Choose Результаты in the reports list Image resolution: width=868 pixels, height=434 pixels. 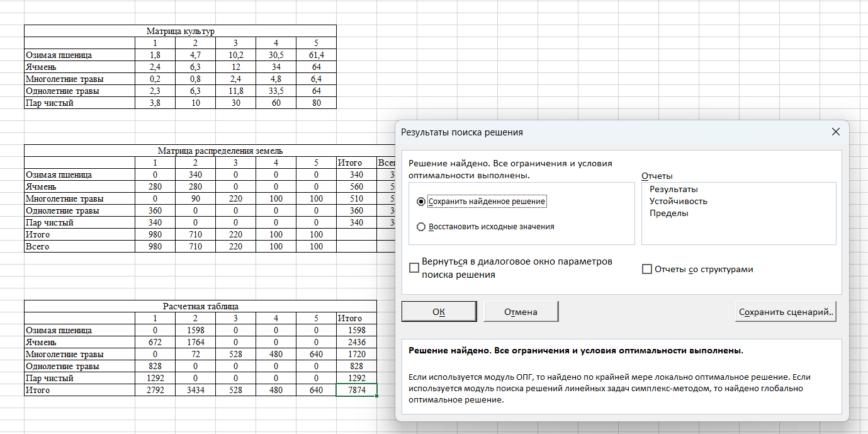[674, 189]
